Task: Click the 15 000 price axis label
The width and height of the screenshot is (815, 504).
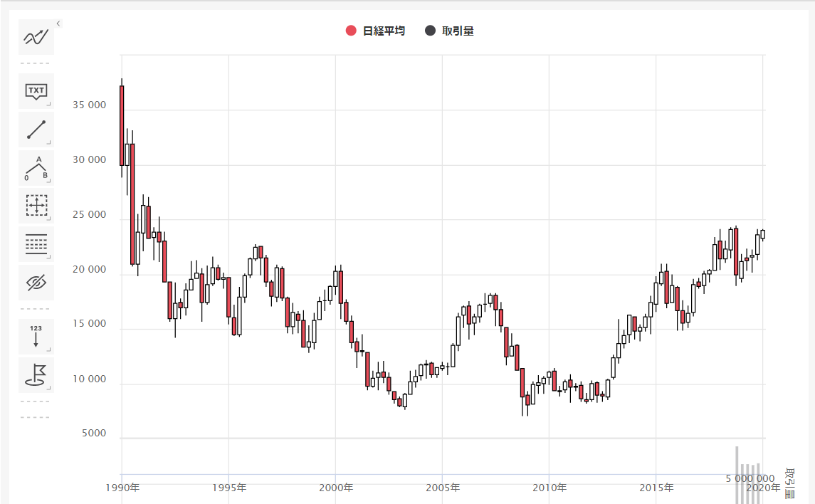Action: click(x=90, y=324)
